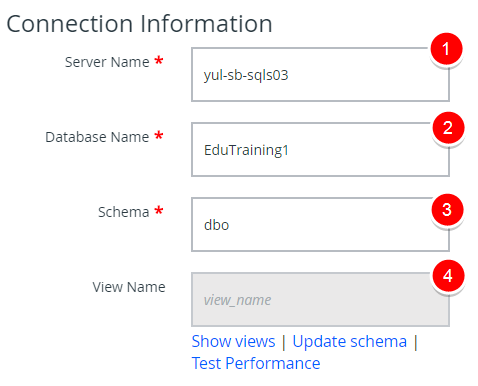This screenshot has width=478, height=386.
Task: Click the View Name label
Action: tap(129, 287)
